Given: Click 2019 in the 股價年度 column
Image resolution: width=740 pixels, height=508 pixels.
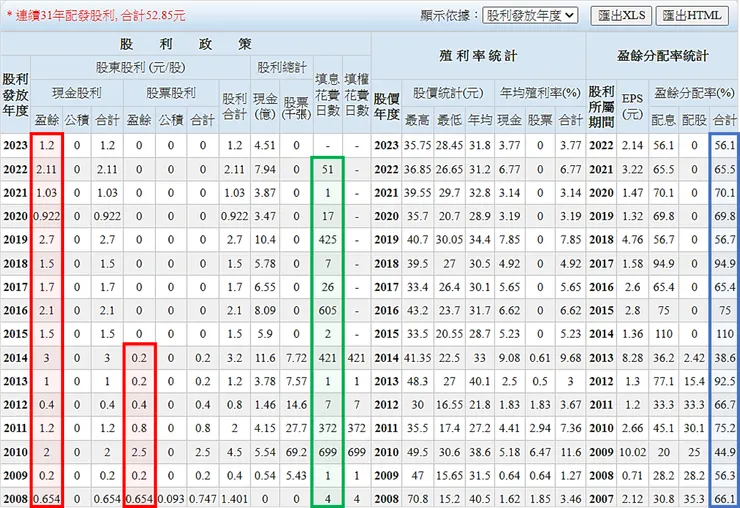Looking at the screenshot, I should click(387, 239).
